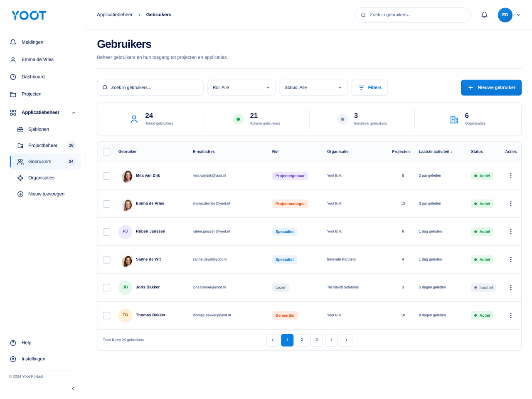Click the Beheerder role badge
The height and width of the screenshot is (399, 532).
click(285, 315)
